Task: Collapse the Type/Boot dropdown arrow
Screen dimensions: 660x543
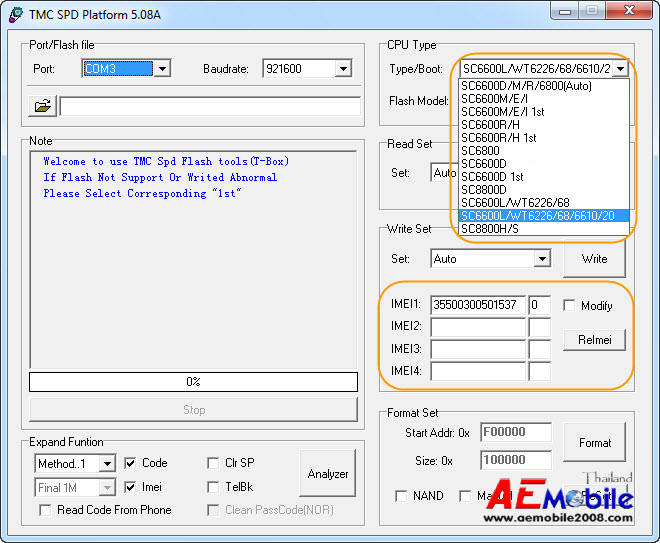Action: click(x=620, y=68)
